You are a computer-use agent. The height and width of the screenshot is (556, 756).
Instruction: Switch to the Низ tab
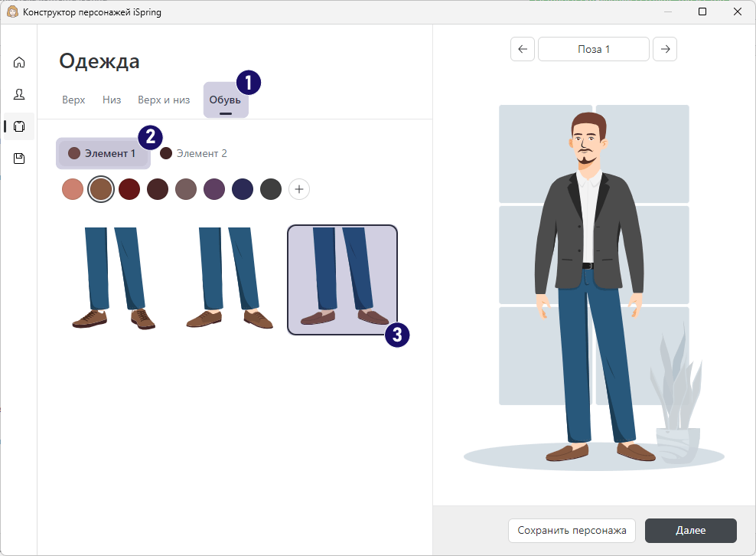coord(111,100)
